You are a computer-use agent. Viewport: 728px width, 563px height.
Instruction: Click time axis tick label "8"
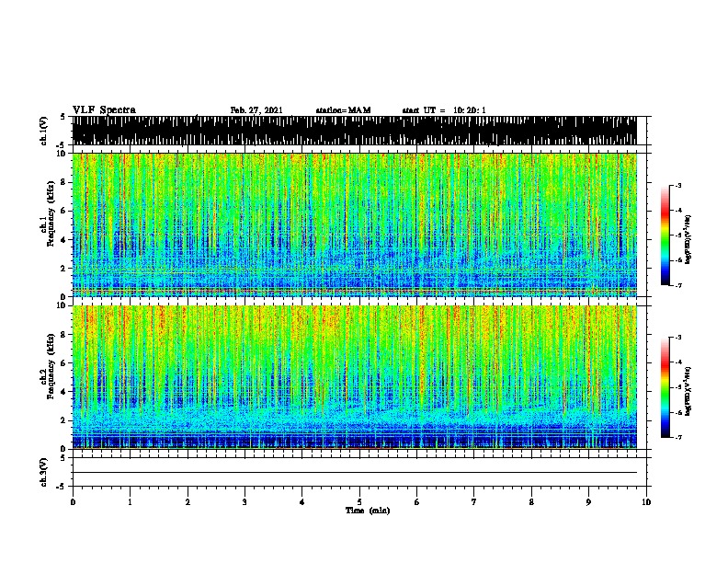point(531,502)
